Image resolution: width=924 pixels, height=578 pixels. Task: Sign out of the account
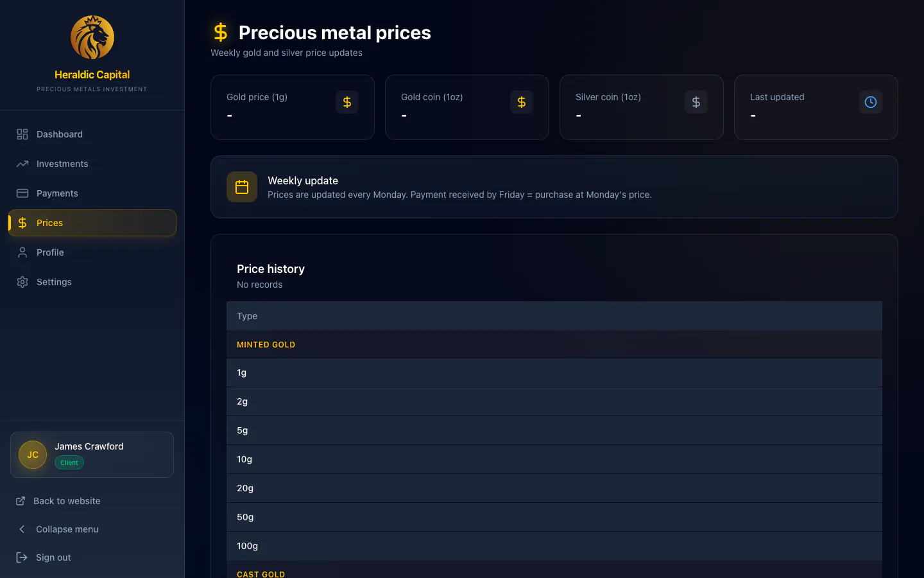click(52, 557)
